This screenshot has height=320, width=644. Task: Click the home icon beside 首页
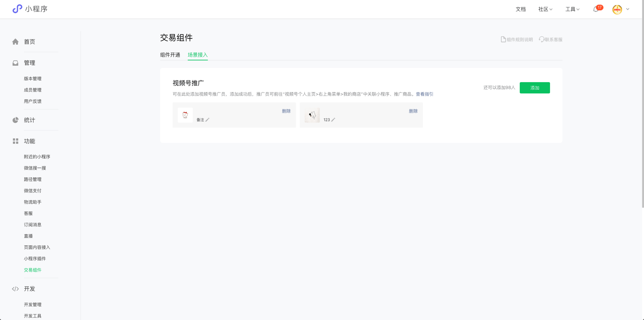[15, 42]
